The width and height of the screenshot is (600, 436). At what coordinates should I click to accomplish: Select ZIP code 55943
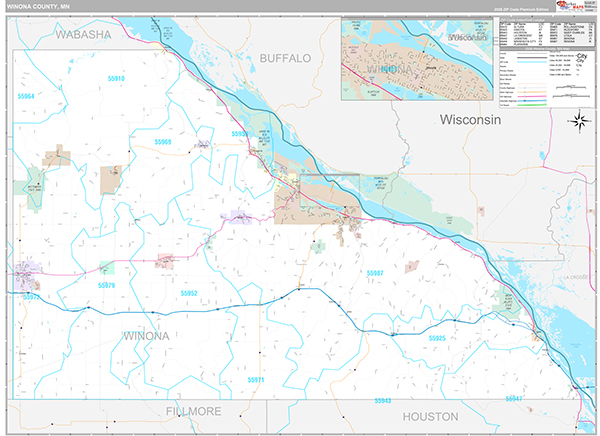coord(383,400)
